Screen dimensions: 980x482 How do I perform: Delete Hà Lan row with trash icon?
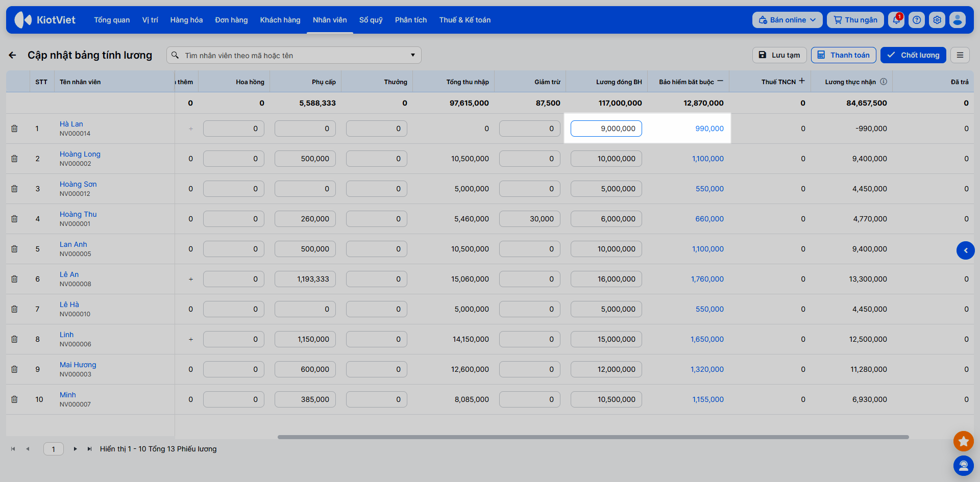click(x=14, y=129)
